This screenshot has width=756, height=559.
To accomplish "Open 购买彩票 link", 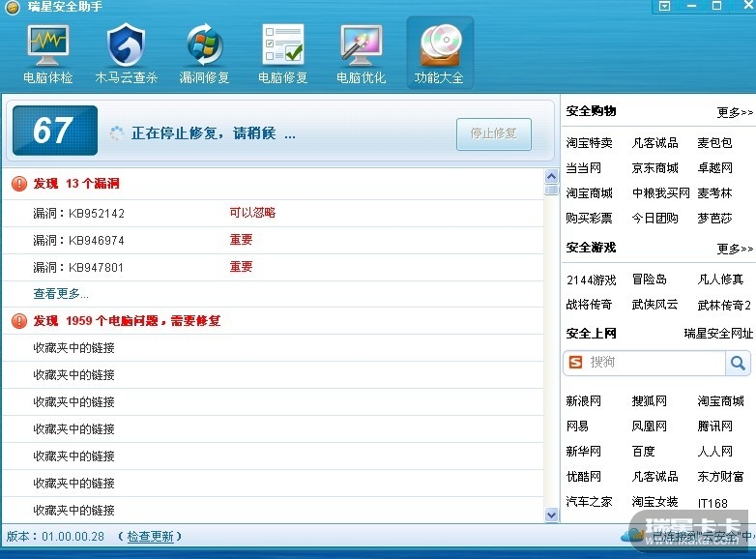I will pyautogui.click(x=589, y=218).
